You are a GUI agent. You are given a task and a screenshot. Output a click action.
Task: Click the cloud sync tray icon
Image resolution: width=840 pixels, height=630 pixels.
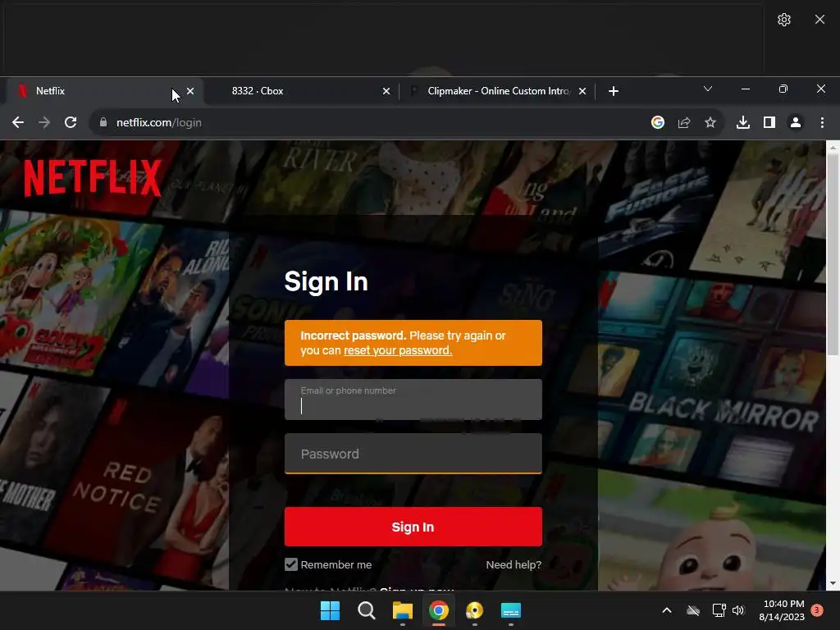(x=693, y=610)
